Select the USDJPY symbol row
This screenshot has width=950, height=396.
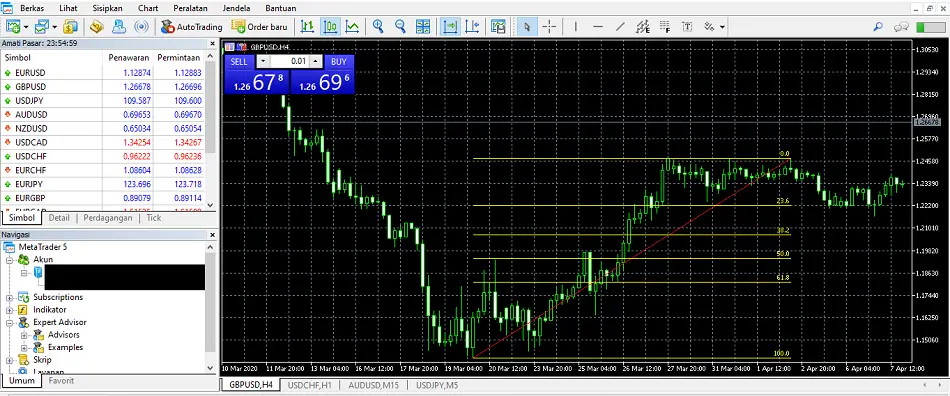click(103, 101)
